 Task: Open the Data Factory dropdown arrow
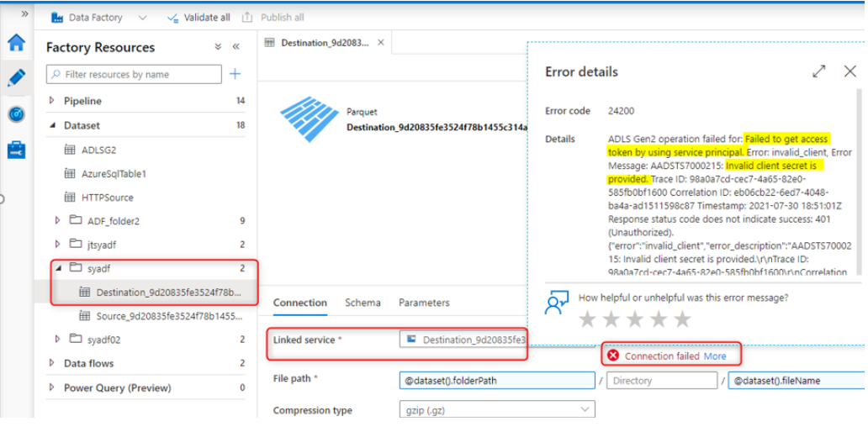click(x=142, y=18)
